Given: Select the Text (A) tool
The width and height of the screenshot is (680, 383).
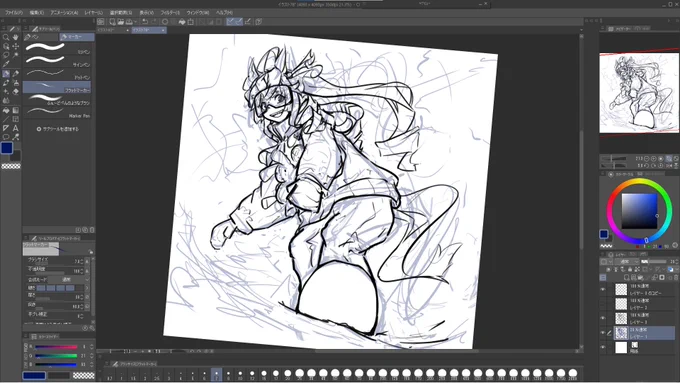Looking at the screenshot, I should [16, 128].
